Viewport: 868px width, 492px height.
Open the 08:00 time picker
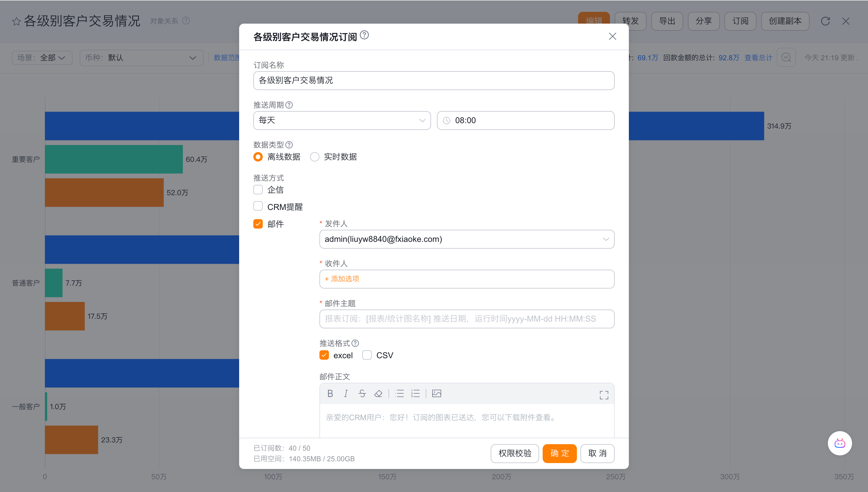(526, 120)
